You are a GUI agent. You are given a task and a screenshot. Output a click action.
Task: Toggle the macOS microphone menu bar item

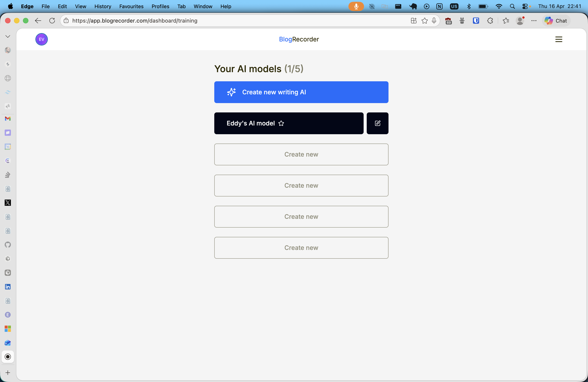(356, 6)
